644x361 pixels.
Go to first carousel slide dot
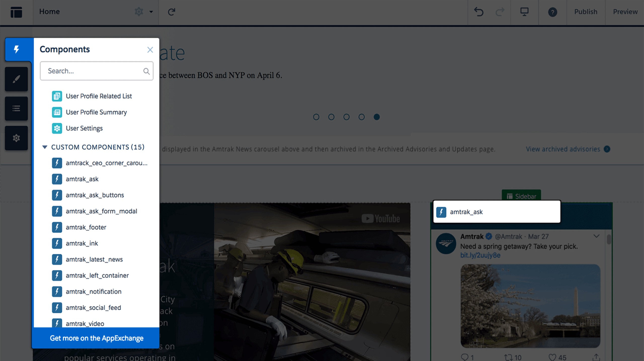coord(316,117)
